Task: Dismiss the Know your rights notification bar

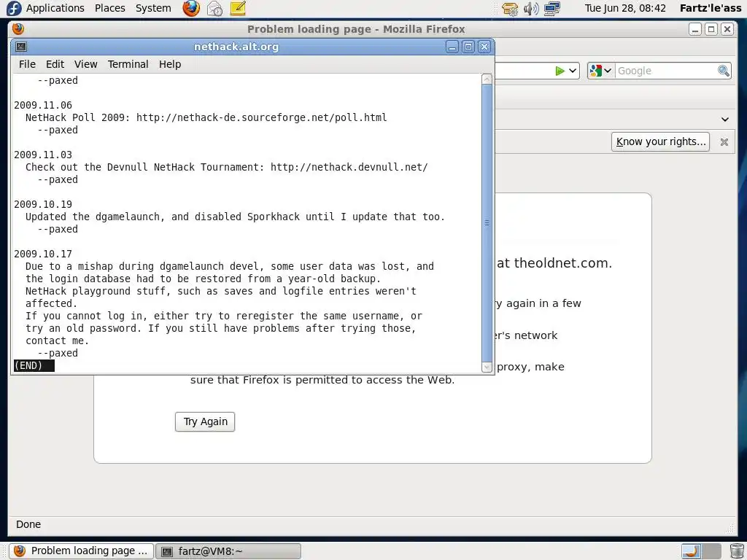Action: 724,142
